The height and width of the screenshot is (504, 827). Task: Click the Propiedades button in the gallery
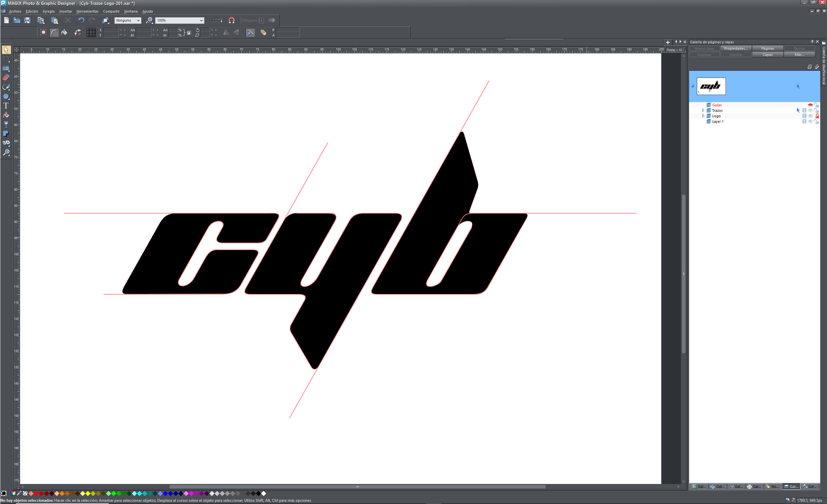(x=736, y=48)
